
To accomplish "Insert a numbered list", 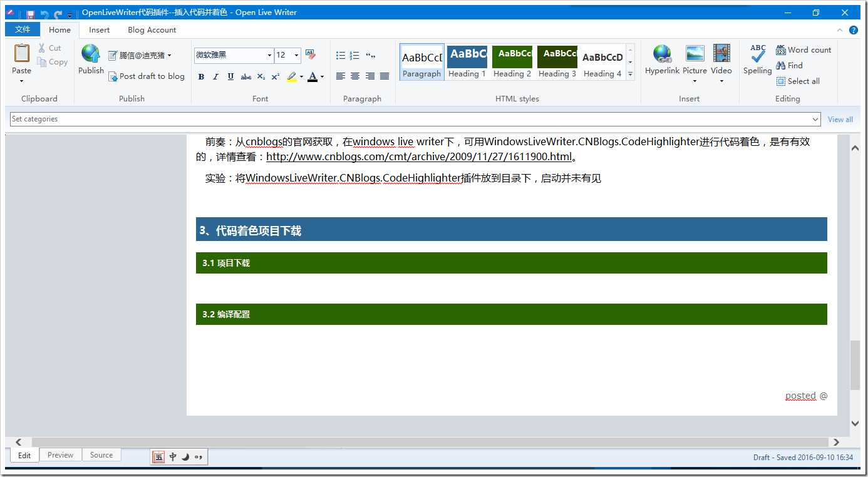I will tap(355, 56).
